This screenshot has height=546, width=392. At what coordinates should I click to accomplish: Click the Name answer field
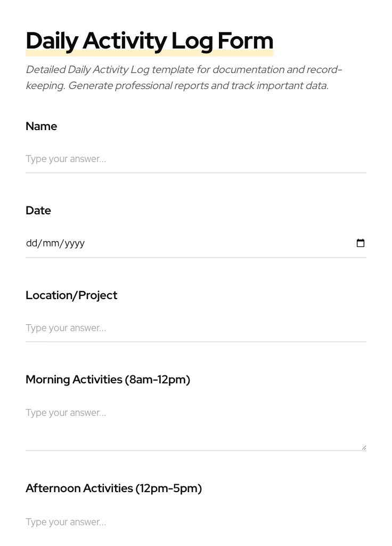(195, 159)
